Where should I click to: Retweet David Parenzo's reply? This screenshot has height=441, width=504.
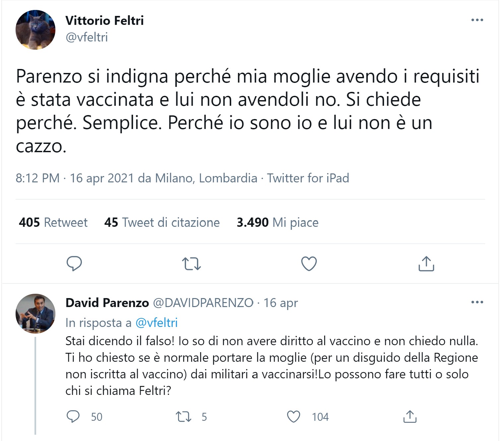tap(183, 416)
